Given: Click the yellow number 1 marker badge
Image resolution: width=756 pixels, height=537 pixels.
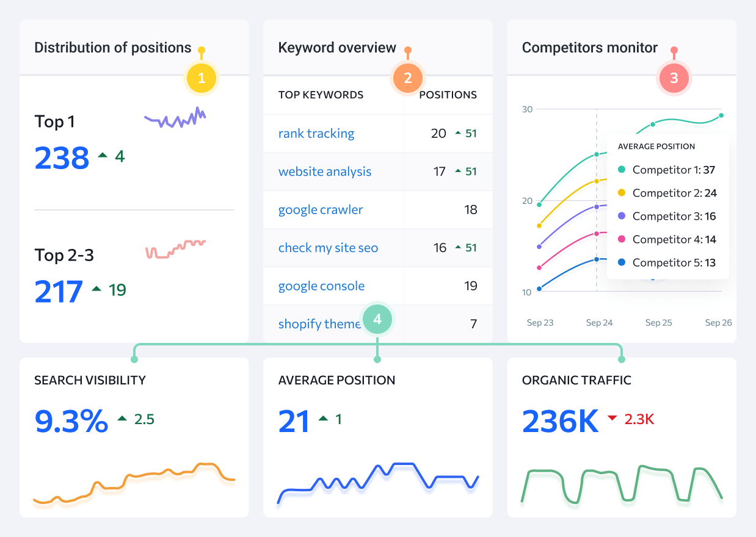Looking at the screenshot, I should (202, 78).
